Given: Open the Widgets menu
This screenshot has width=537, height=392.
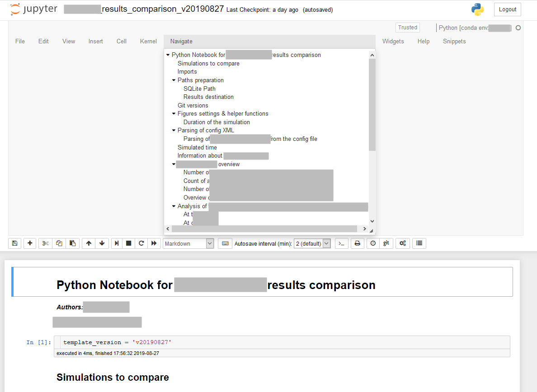Looking at the screenshot, I should click(x=393, y=41).
